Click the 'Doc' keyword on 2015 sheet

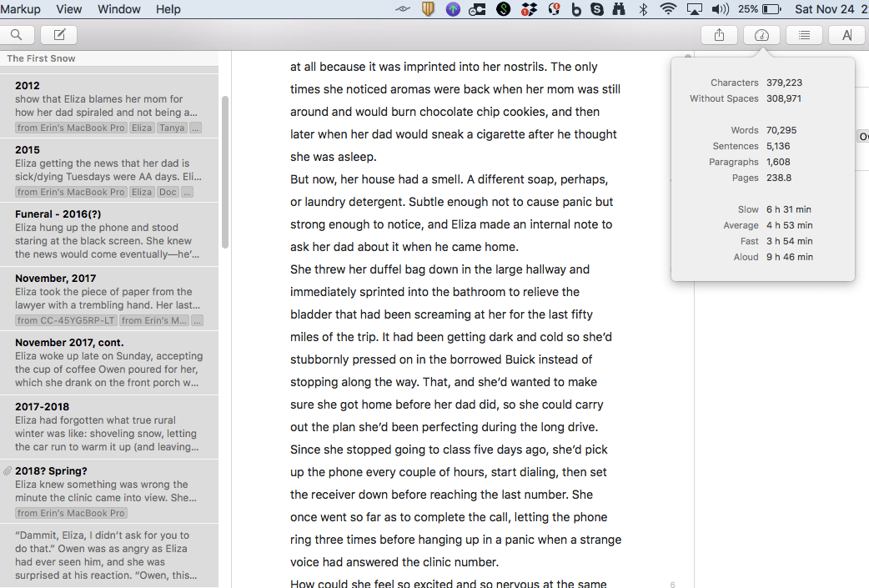click(x=168, y=193)
